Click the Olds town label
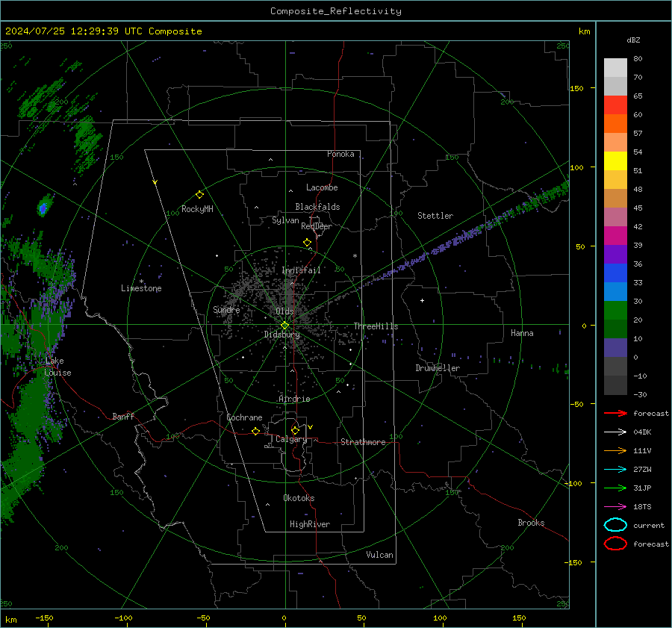This screenshot has height=628, width=672. 284,311
